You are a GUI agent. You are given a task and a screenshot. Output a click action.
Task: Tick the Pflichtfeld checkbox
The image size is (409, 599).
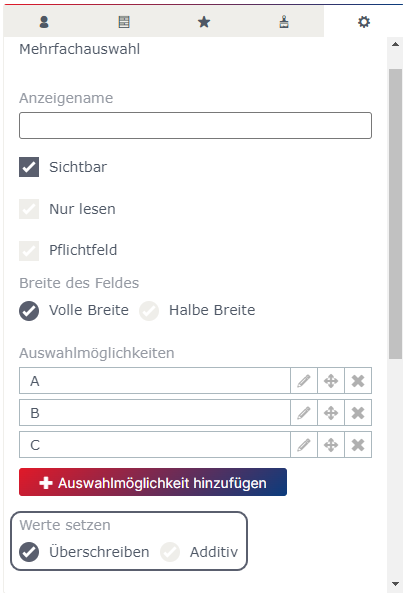[x=29, y=251]
